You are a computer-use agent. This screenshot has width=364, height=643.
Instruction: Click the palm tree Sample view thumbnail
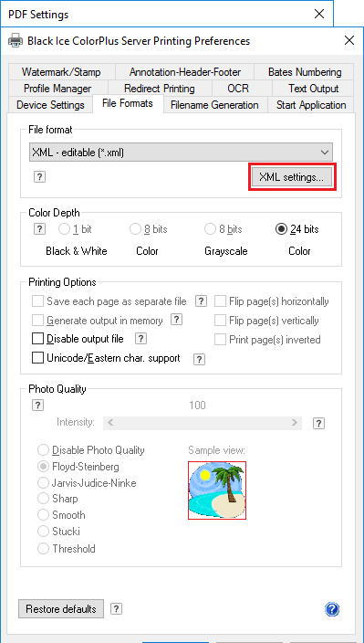(x=217, y=490)
